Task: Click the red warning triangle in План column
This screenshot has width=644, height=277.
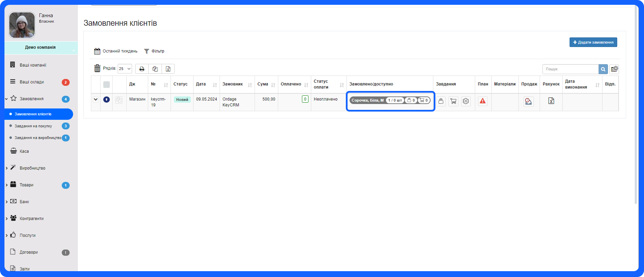Action: tap(483, 101)
